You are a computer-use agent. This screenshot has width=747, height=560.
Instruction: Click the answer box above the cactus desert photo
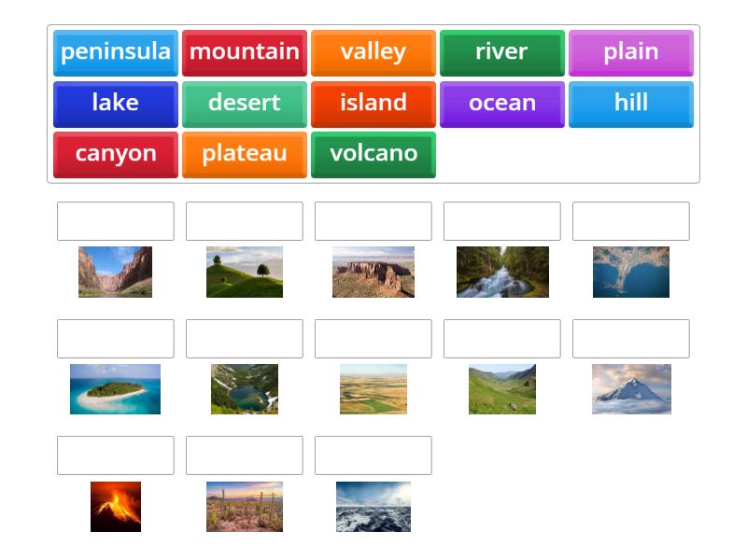point(244,455)
